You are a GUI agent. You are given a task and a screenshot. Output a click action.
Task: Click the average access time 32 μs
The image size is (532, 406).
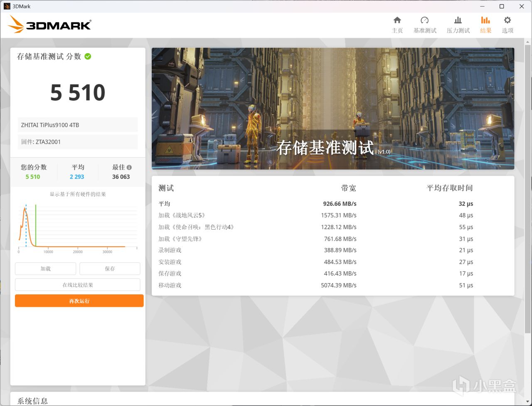coord(466,204)
